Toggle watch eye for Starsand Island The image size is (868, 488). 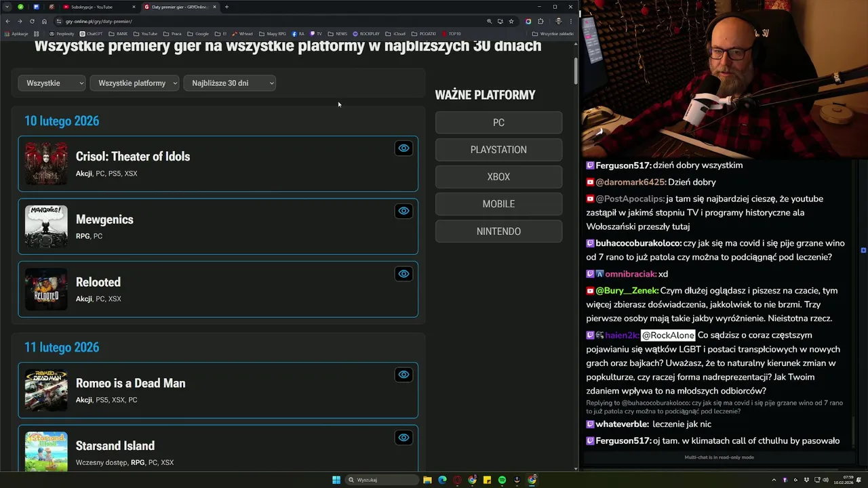[403, 437]
